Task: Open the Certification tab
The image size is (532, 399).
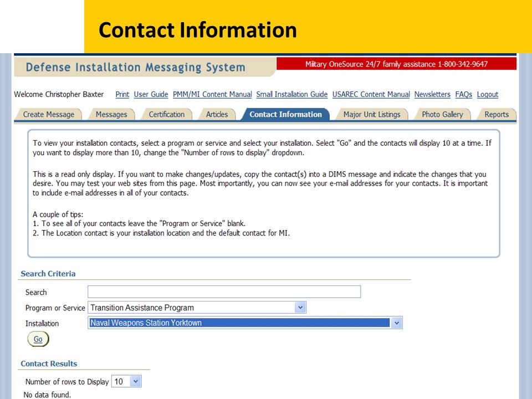Action: click(167, 114)
